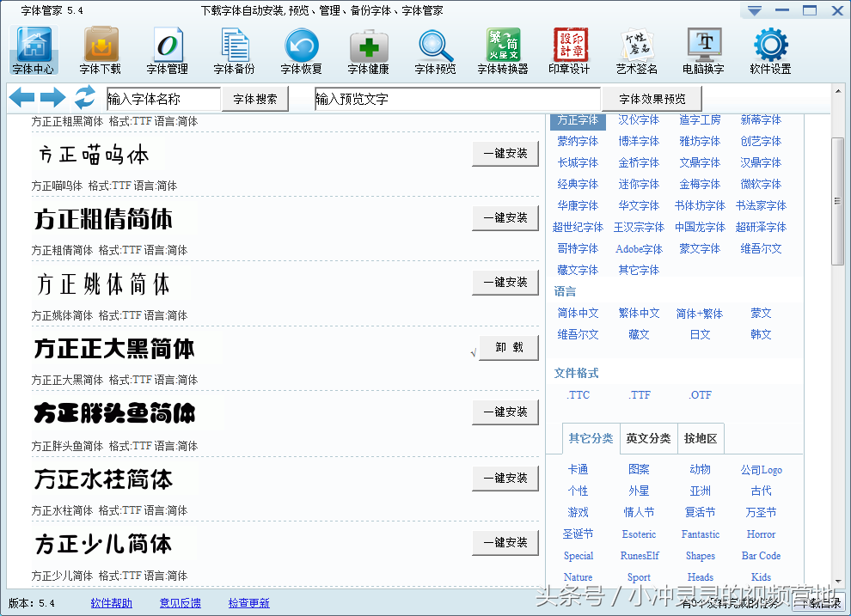Click the 字体效果预览 button
The image size is (851, 616).
point(652,99)
